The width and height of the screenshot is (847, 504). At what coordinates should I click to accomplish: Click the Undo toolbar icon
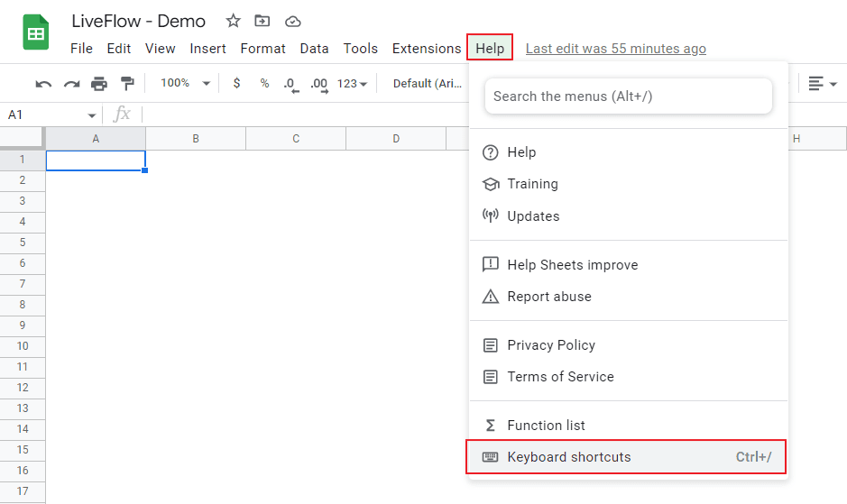tap(43, 84)
